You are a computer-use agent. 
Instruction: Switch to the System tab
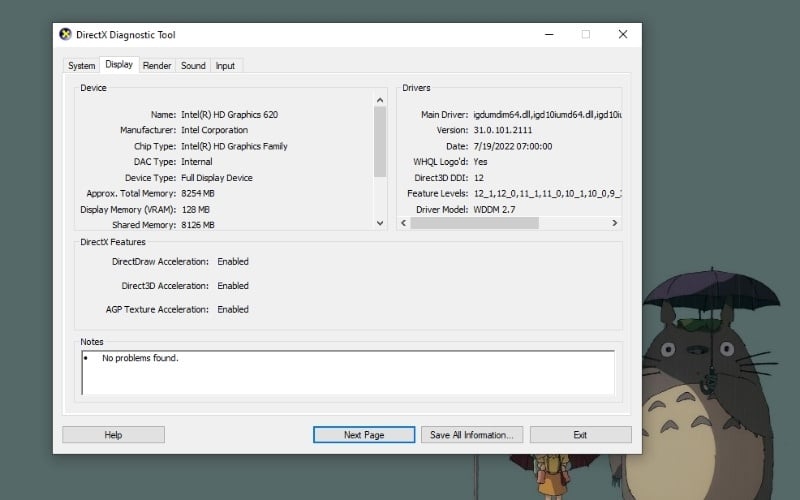tap(81, 66)
